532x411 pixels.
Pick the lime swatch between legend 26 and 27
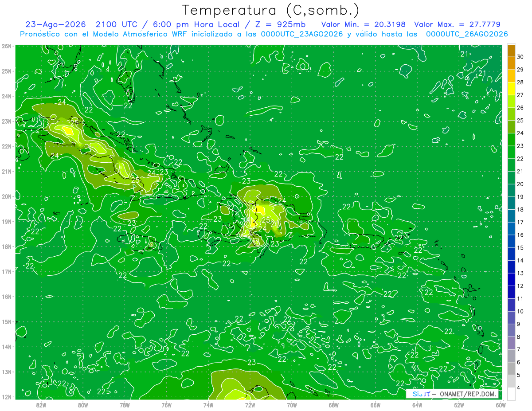(511, 101)
